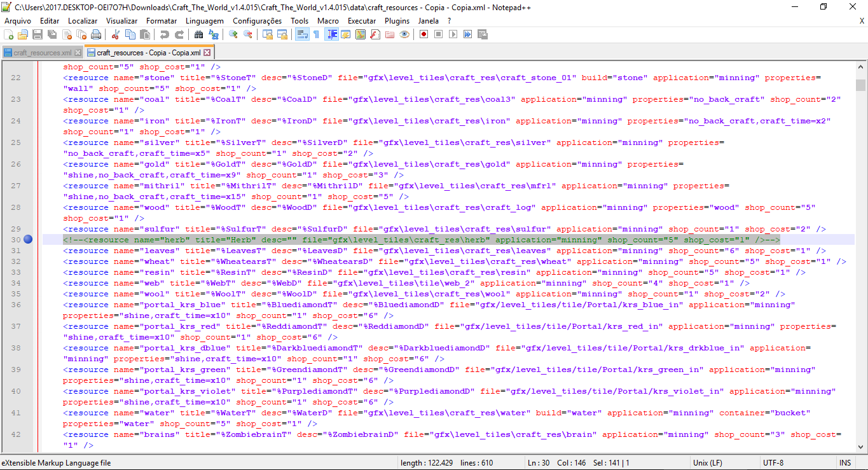This screenshot has height=470, width=868.
Task: Open the Executar menu
Action: pyautogui.click(x=362, y=21)
